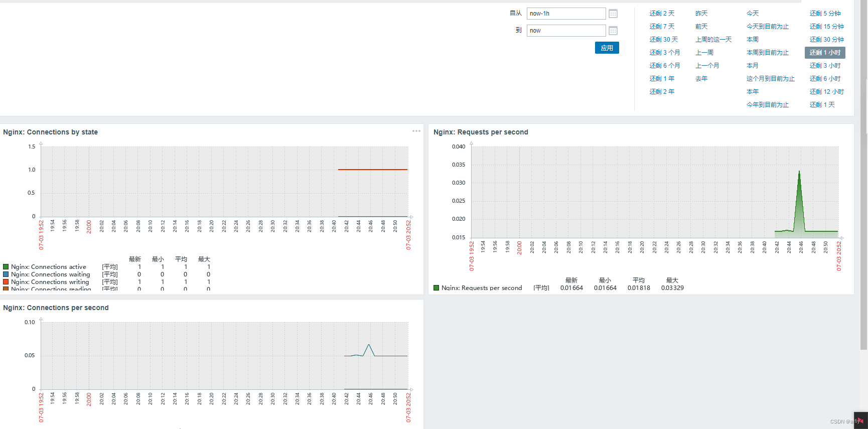Choose 前天 preset
The width and height of the screenshot is (868, 429).
pos(701,27)
